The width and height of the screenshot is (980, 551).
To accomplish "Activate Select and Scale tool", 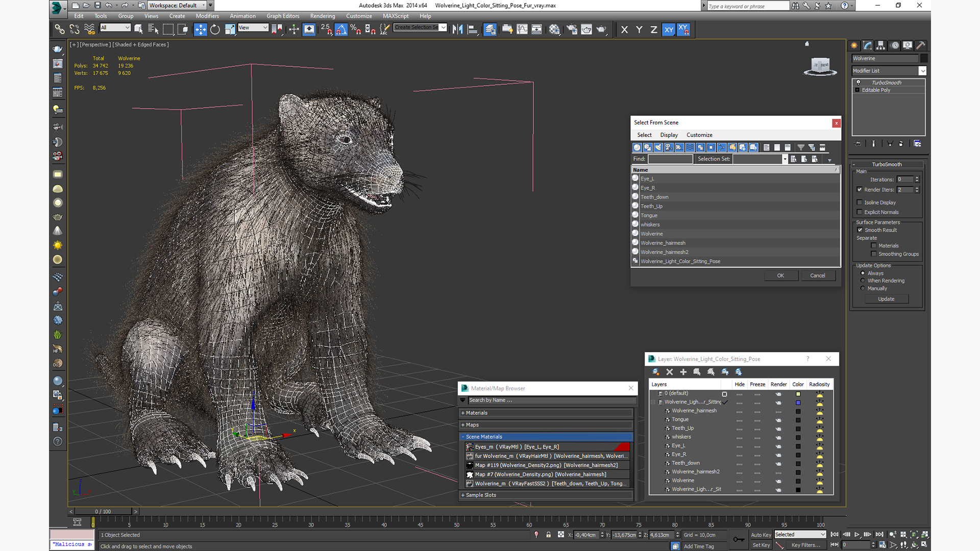I will (230, 29).
